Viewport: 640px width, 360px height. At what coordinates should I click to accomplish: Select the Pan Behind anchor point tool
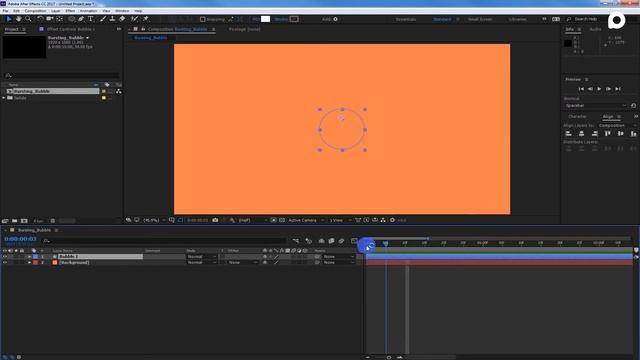(x=60, y=19)
